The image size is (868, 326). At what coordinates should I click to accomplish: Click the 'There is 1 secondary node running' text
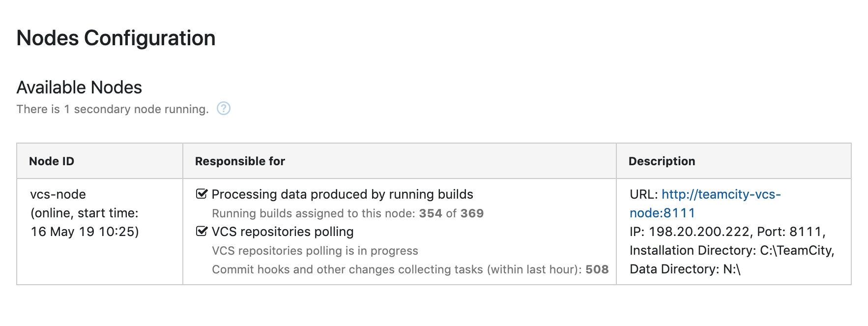click(x=113, y=109)
